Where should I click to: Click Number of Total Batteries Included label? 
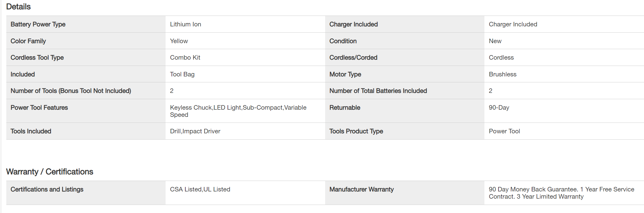[x=378, y=91]
